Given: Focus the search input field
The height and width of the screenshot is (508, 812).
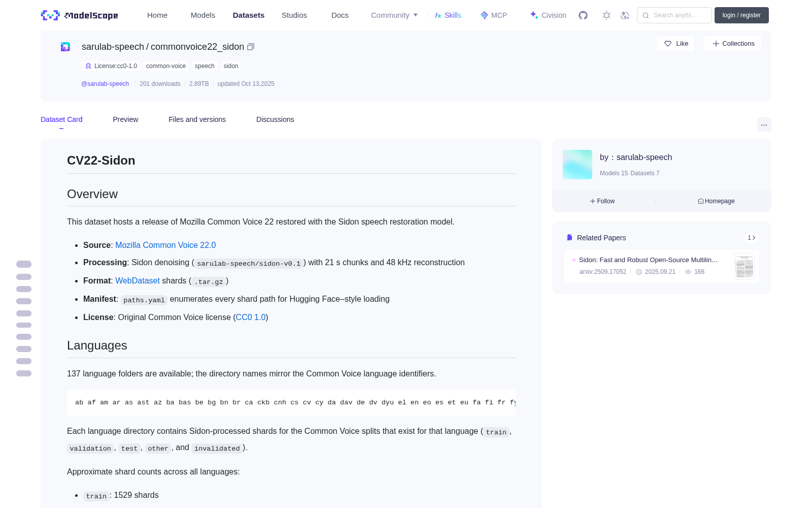Looking at the screenshot, I should (674, 15).
